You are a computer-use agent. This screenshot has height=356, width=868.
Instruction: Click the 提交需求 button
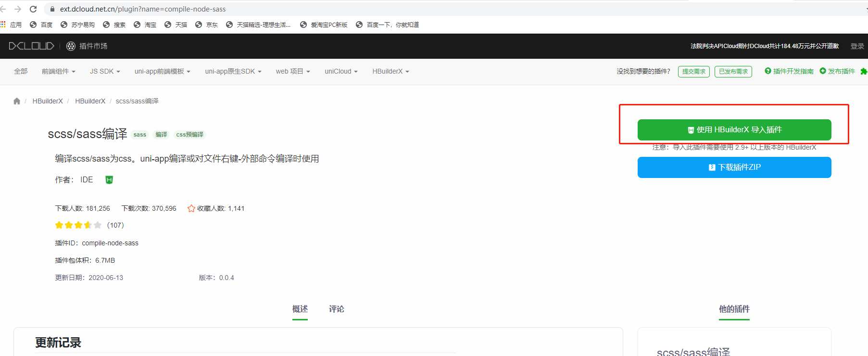pos(694,72)
